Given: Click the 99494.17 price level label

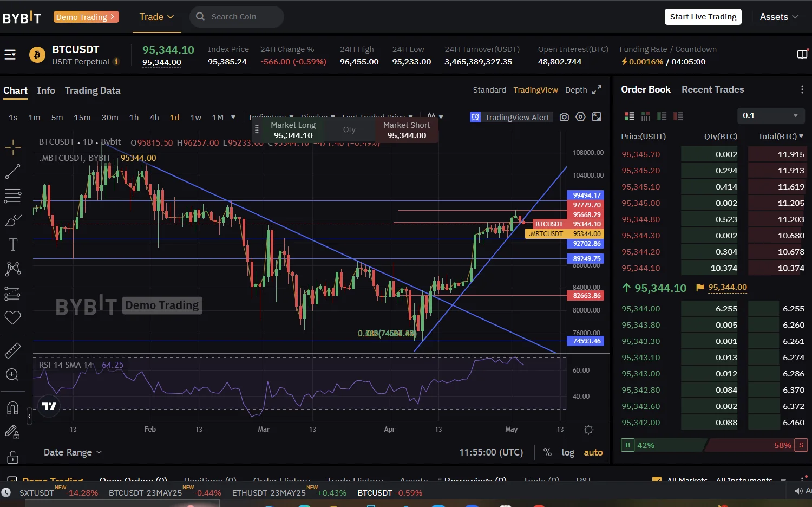Looking at the screenshot, I should coord(586,195).
